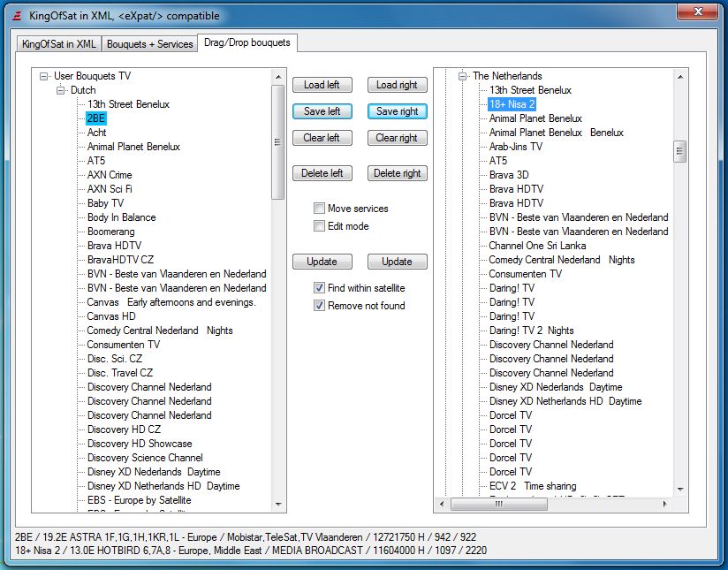Image resolution: width=728 pixels, height=570 pixels.
Task: Select Disc. Travel CZ in left tree
Action: tap(120, 373)
